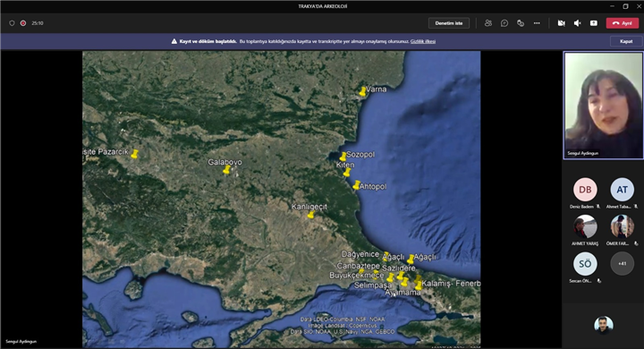Click the Ayamama map label

pos(402,293)
